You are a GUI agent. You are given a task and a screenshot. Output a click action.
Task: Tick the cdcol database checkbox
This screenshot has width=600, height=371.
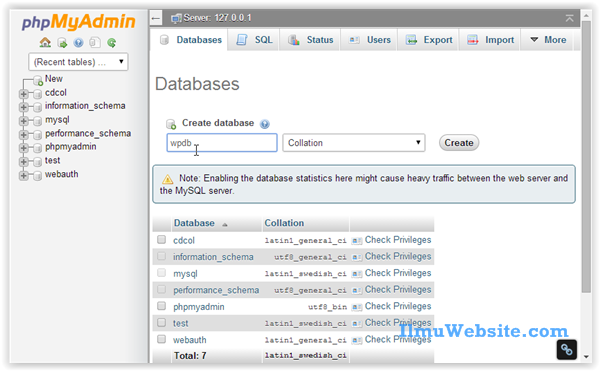pos(161,239)
